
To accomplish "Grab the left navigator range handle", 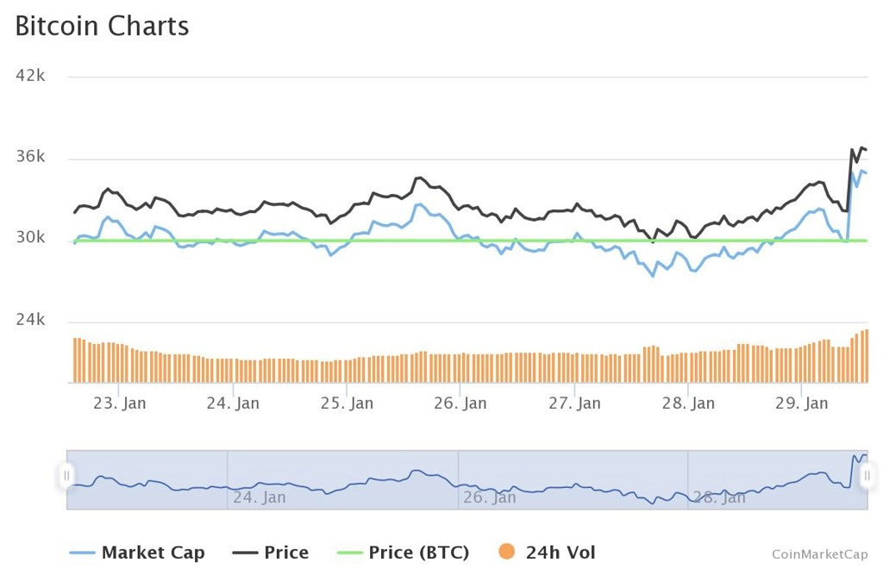I will tap(66, 476).
